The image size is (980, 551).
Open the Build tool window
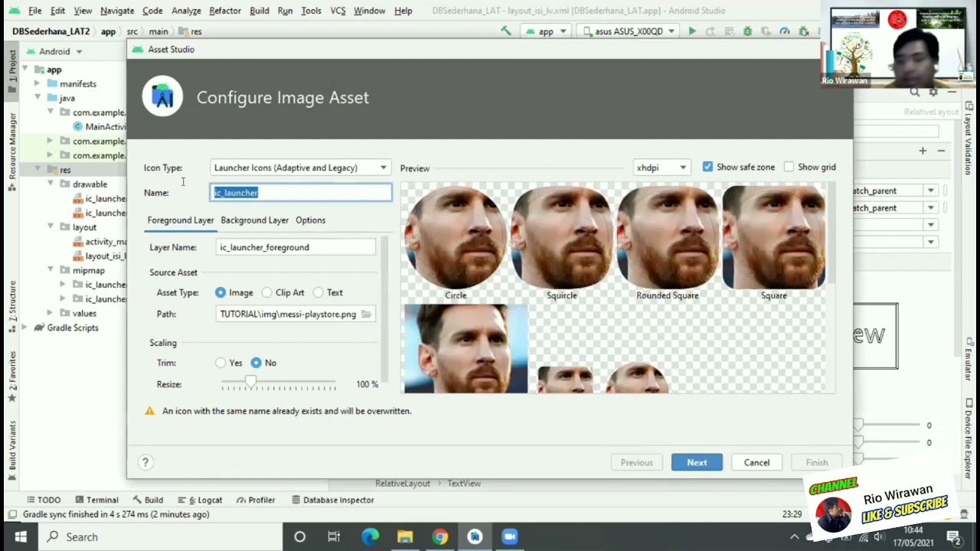pos(147,500)
